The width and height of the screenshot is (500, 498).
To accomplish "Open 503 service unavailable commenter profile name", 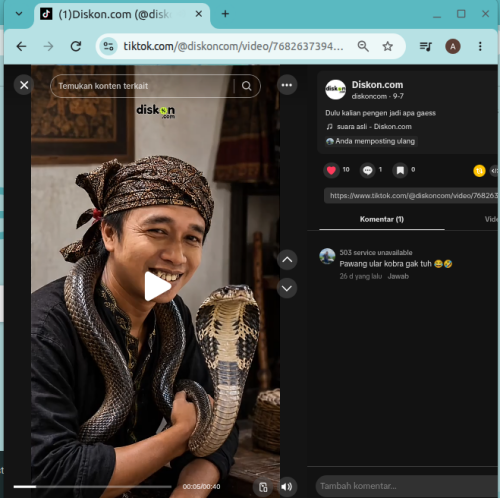I will 376,252.
